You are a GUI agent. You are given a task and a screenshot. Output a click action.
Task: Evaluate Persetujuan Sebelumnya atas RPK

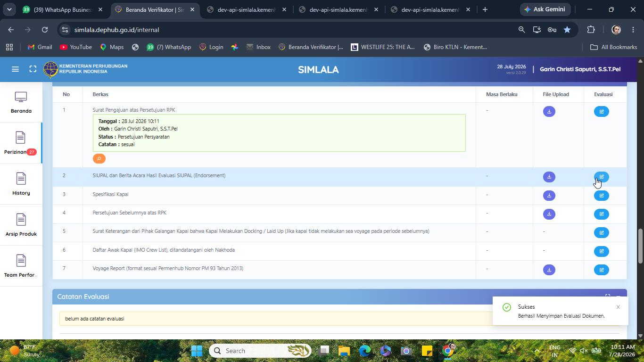(601, 214)
